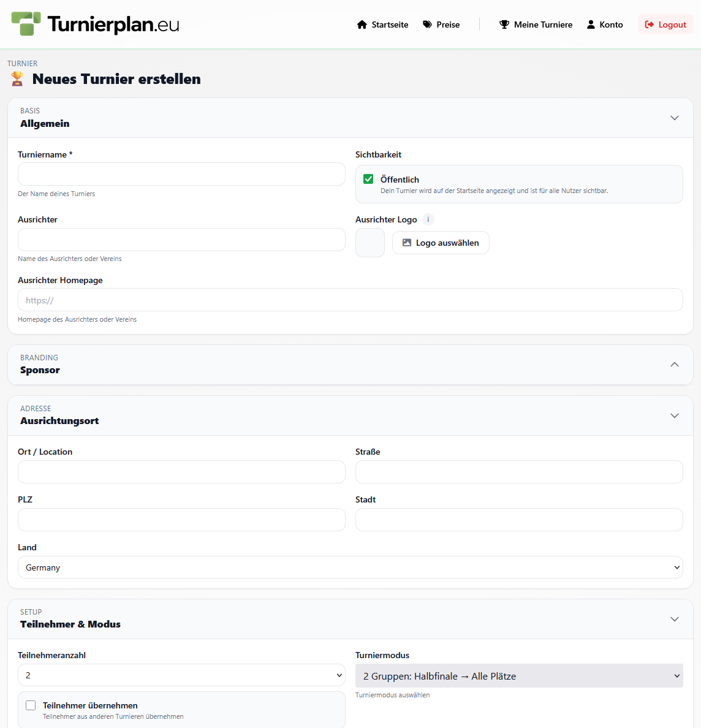Open the Turniermodus dropdown
This screenshot has width=701, height=728.
[x=519, y=676]
